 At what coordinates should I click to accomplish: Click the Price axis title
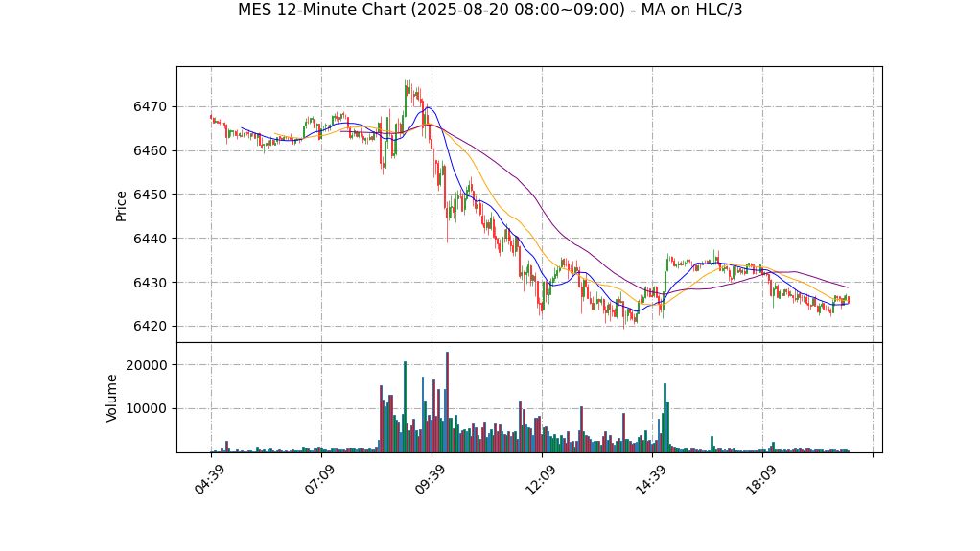(121, 206)
